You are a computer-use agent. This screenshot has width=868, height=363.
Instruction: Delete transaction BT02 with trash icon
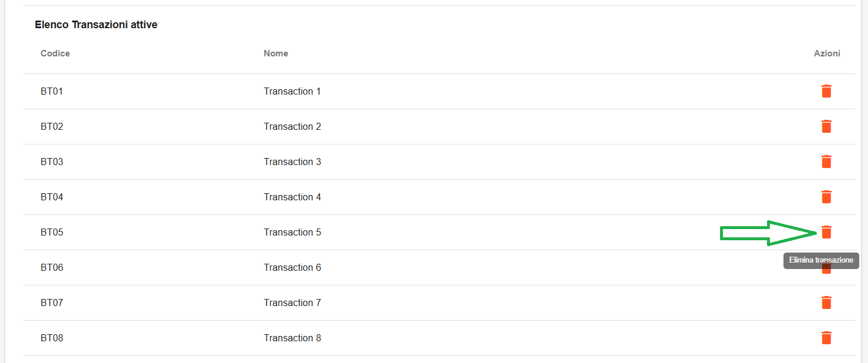pos(826,126)
